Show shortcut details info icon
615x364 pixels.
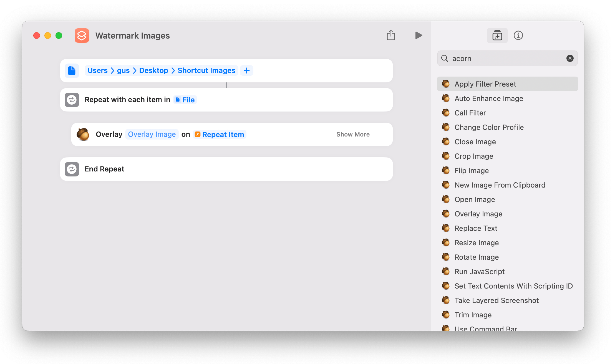click(x=518, y=36)
